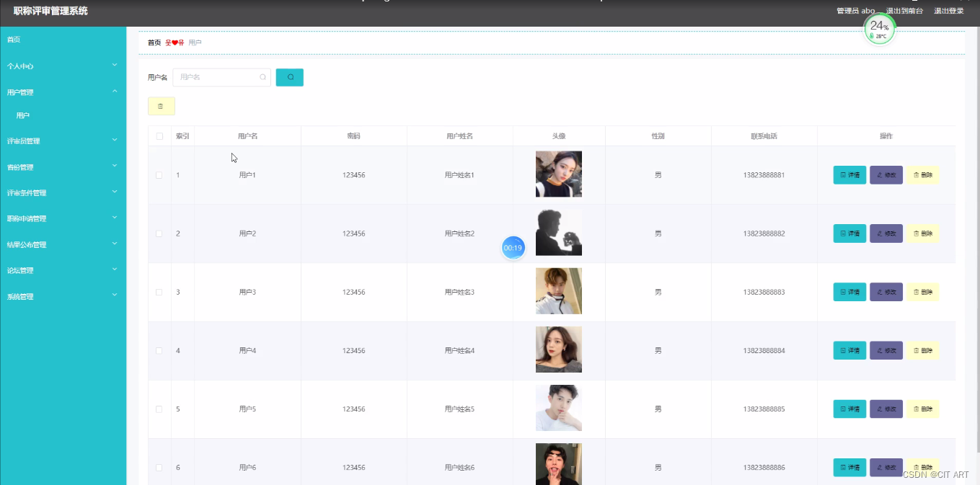Click the magnifier icon inside the 用户名 field
This screenshot has height=485, width=980.
pyautogui.click(x=262, y=77)
